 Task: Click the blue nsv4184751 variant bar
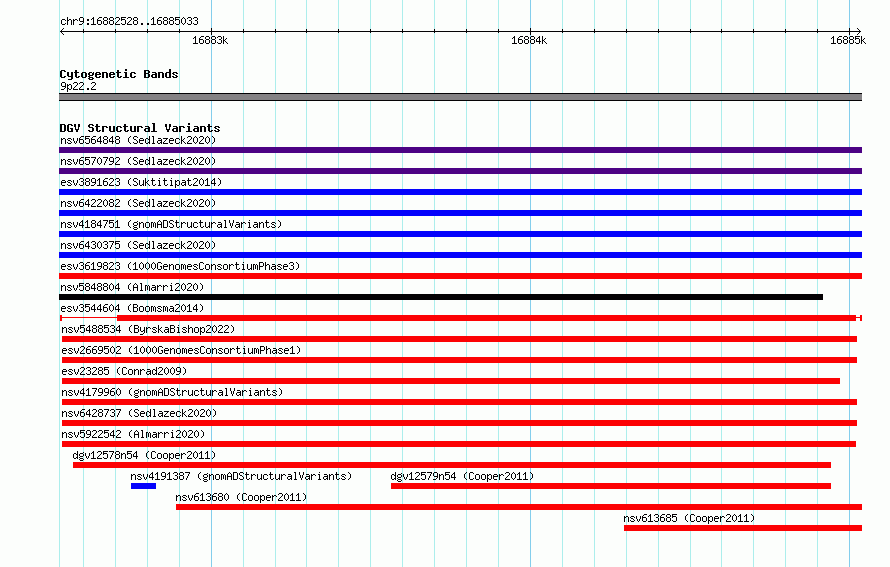point(460,234)
